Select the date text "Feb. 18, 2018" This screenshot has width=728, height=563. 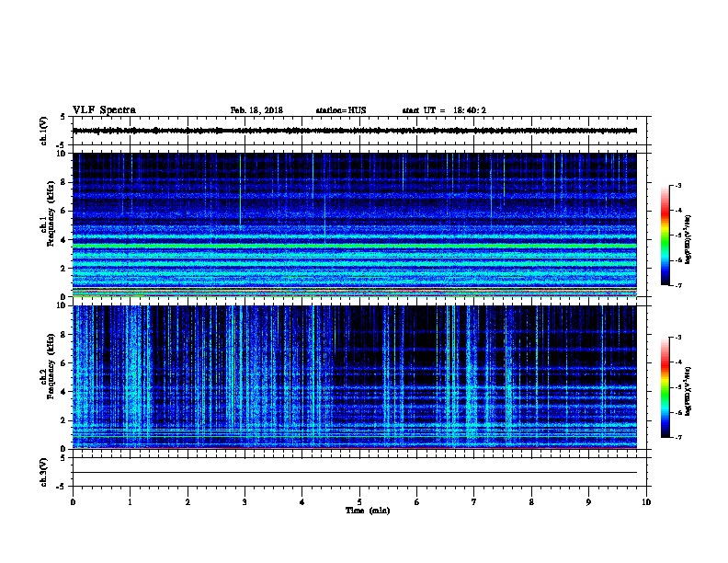coord(256,110)
